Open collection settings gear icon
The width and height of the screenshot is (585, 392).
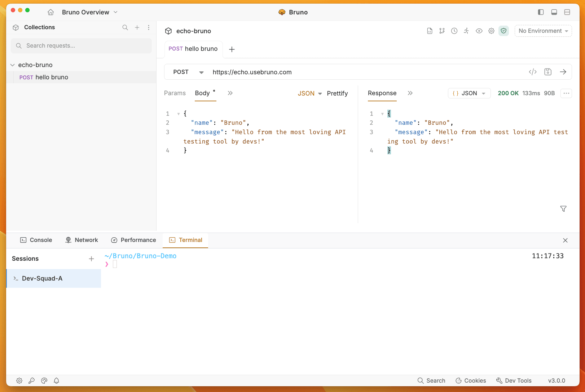pyautogui.click(x=491, y=31)
